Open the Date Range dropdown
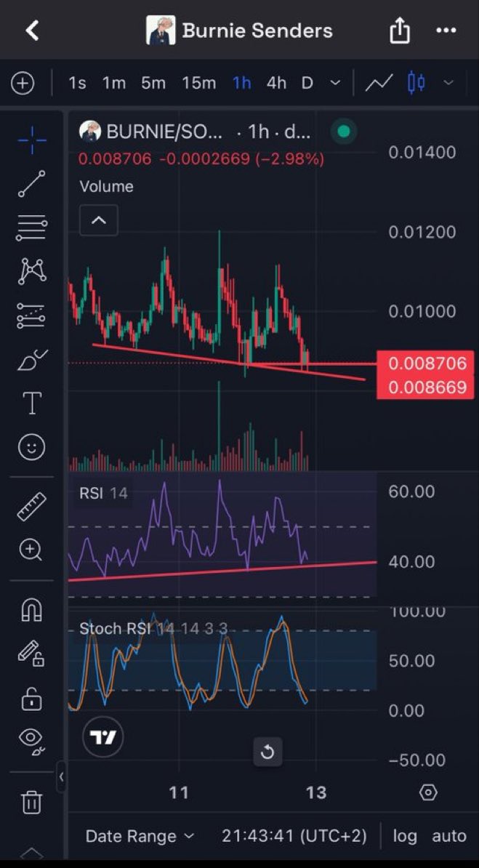Viewport: 479px width, 868px height. 140,836
